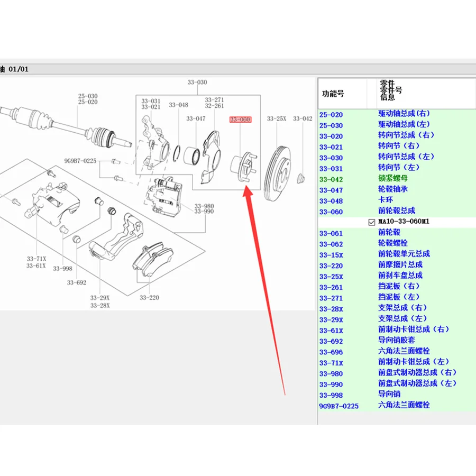The image size is (476, 476).
Task: Select row 33-29X 支架总成(左)
Action: coord(397,319)
